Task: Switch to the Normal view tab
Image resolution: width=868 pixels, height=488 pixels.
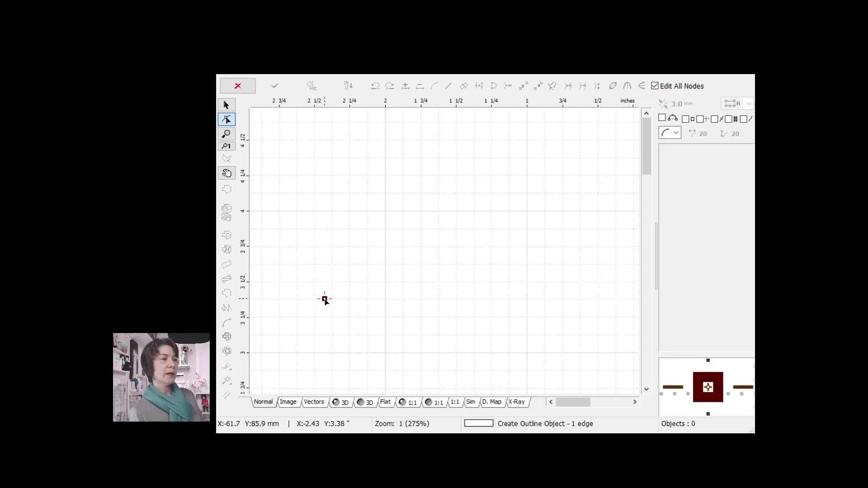Action: 263,402
